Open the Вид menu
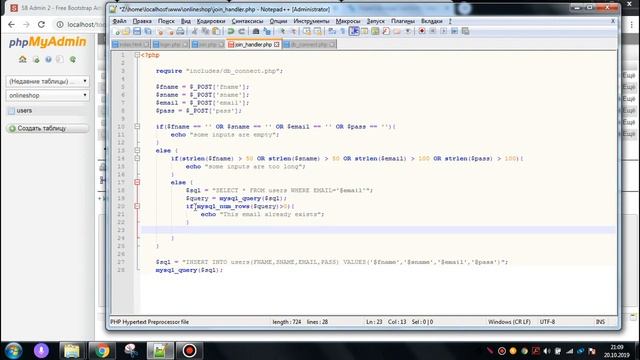 coord(186,21)
